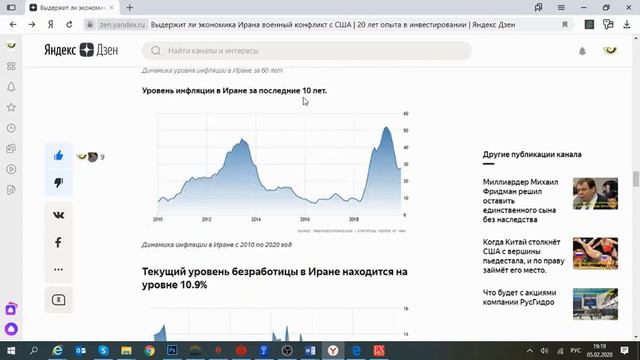Open browser bookmarks collection icon
640x360 pixels.
click(539, 7)
